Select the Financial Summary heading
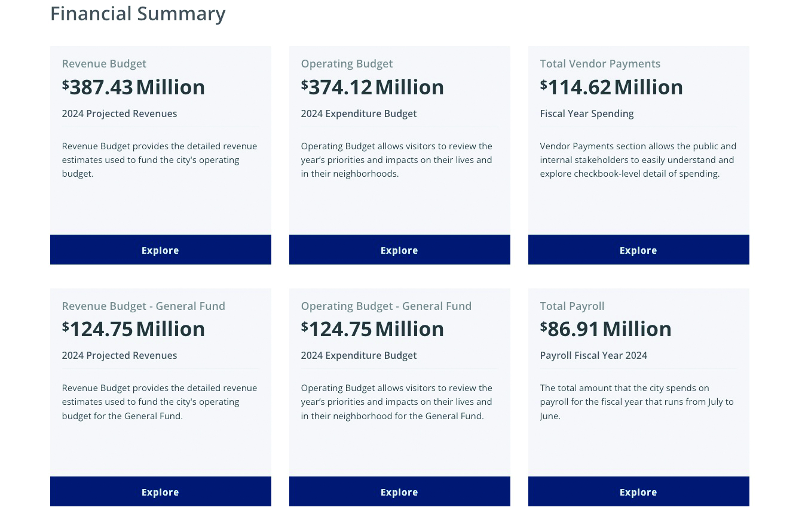 [137, 13]
